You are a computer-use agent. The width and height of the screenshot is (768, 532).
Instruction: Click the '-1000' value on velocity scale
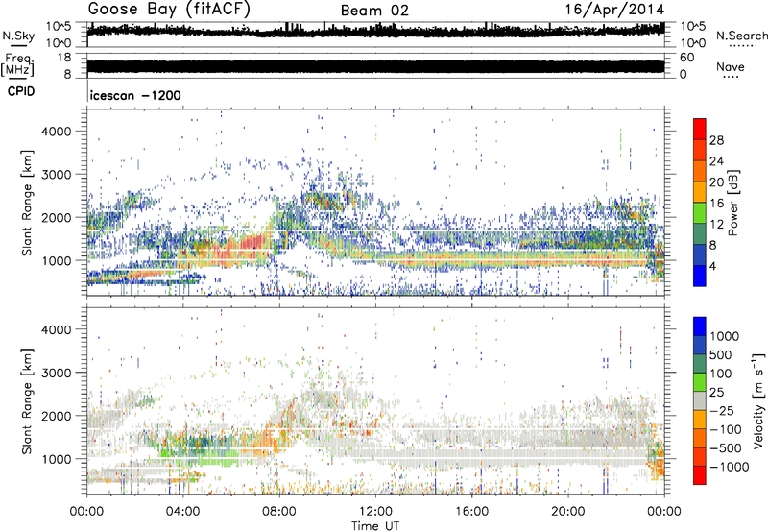729,467
